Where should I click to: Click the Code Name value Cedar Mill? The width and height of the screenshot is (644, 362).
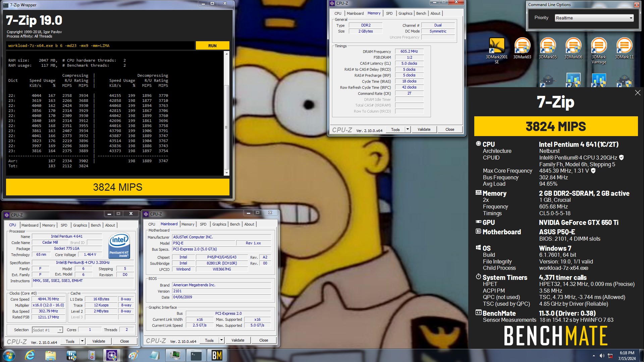pyautogui.click(x=50, y=242)
